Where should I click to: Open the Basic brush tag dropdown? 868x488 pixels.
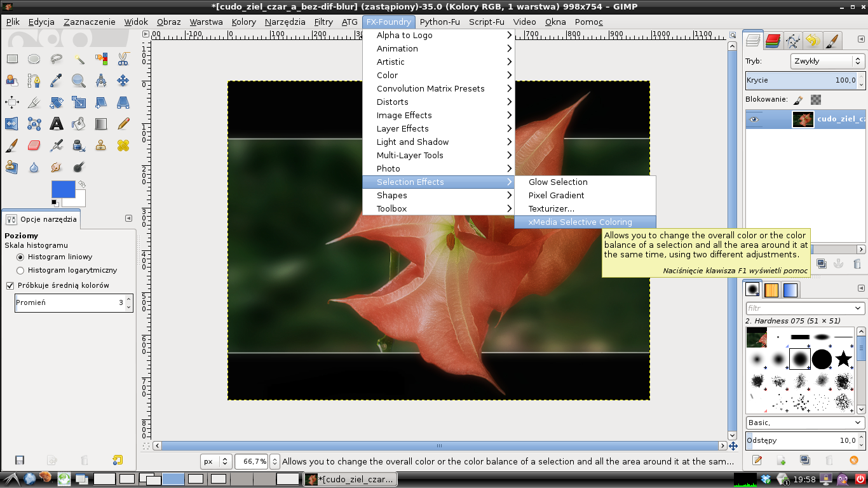pos(805,423)
